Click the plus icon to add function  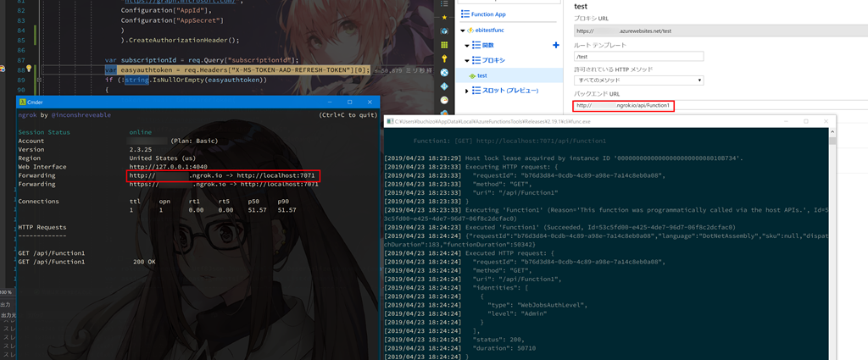[x=556, y=45]
